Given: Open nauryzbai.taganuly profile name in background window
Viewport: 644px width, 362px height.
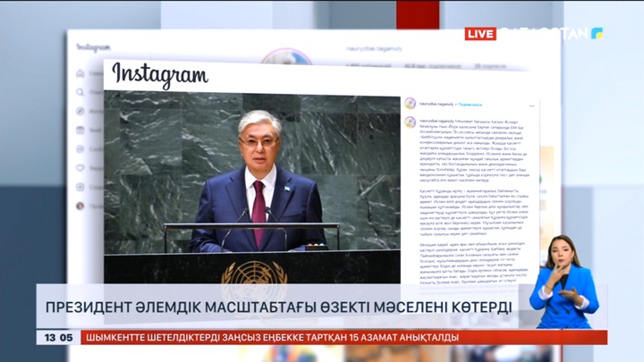Looking at the screenshot, I should (x=374, y=49).
